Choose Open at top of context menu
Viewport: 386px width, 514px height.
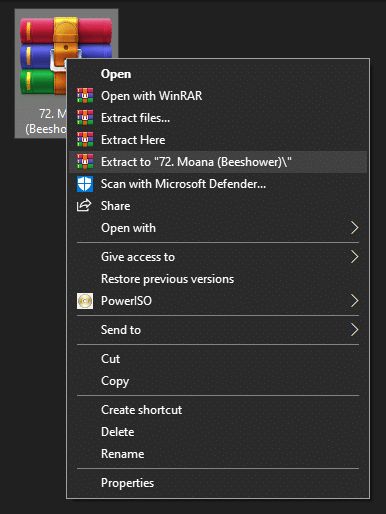point(116,74)
